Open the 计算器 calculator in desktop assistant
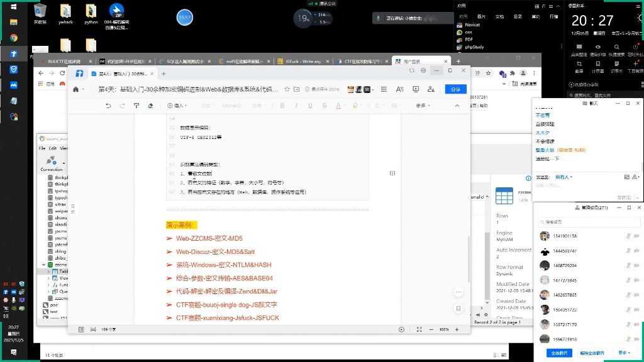The image size is (644, 362). coord(597,66)
